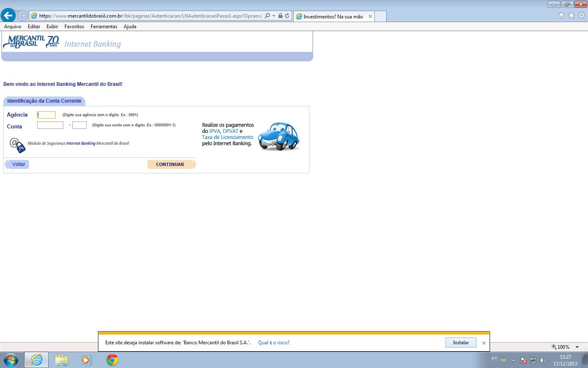Click the browser forward arrow button
The width and height of the screenshot is (588, 368).
click(x=22, y=16)
